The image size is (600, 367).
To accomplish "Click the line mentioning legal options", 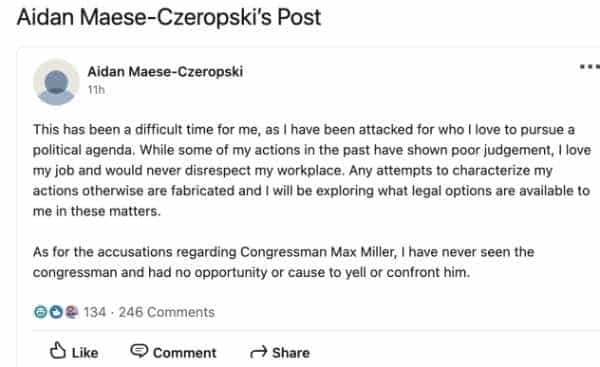I will click(311, 191).
